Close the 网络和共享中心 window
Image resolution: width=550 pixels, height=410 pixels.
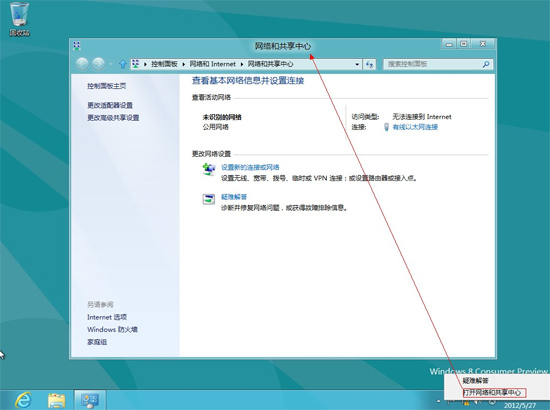coord(483,44)
